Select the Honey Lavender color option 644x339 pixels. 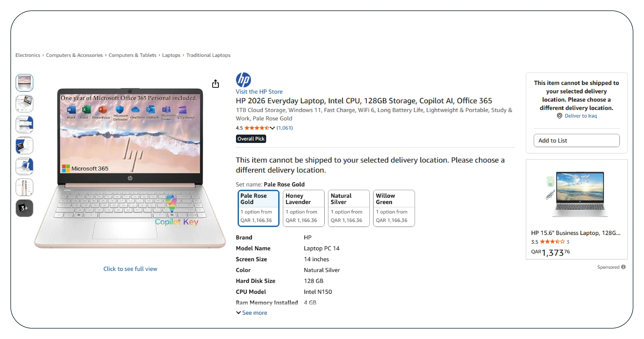(x=304, y=208)
